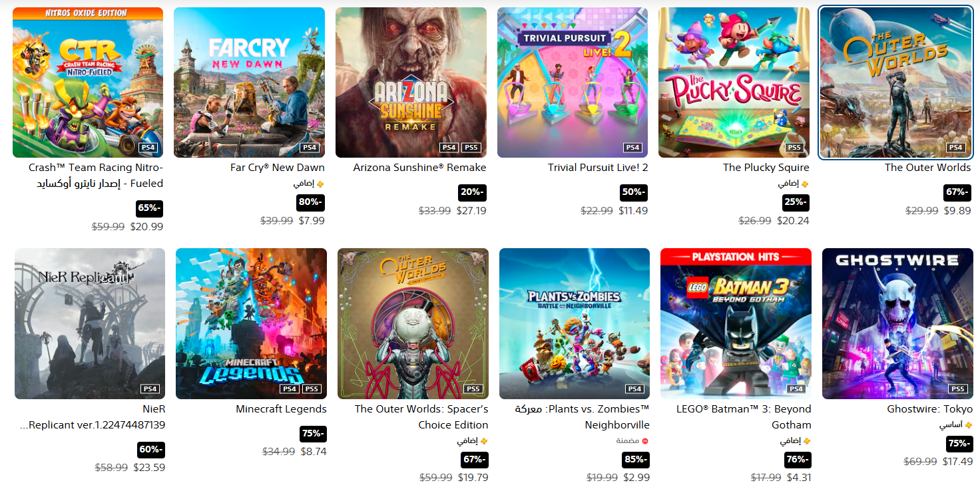This screenshot has height=491, width=980.
Task: Open the Minecraft Legends title link
Action: pos(281,409)
